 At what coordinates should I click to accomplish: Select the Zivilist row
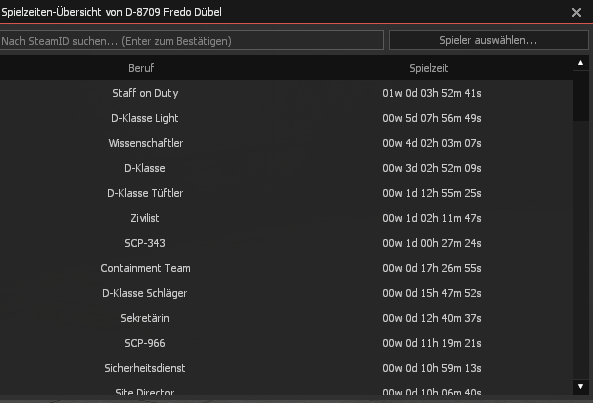click(286, 218)
